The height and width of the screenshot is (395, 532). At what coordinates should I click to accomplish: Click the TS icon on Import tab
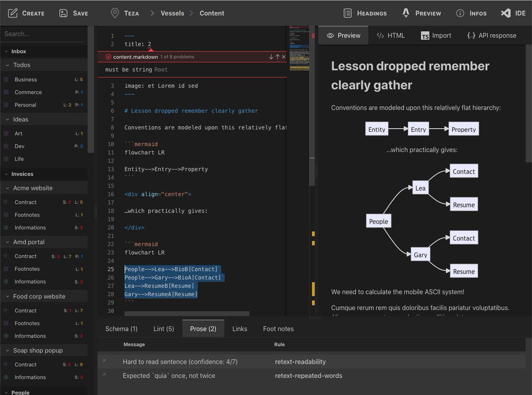425,36
